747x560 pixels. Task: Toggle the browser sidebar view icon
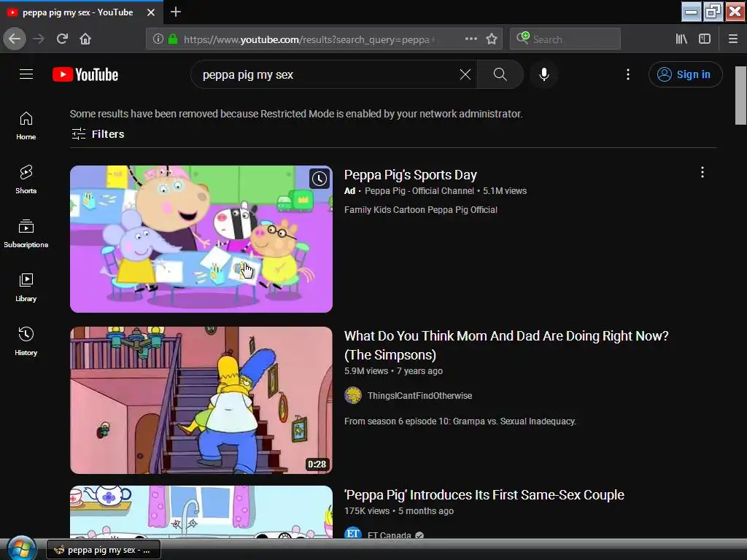705,39
